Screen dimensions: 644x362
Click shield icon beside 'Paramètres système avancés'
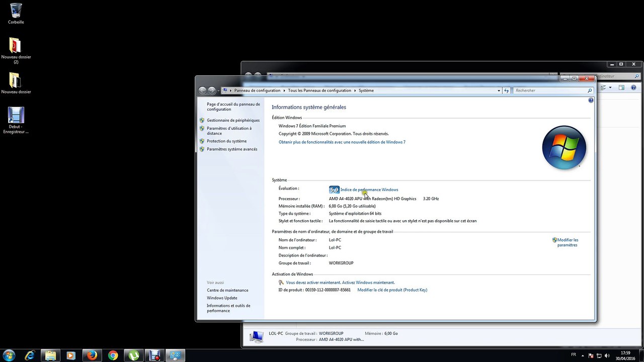click(202, 149)
